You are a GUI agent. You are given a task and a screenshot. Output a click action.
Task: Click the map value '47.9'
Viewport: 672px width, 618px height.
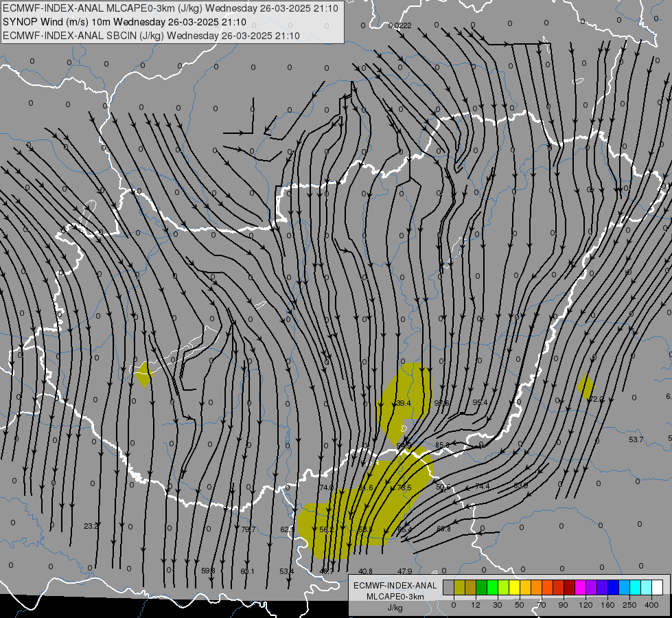pos(404,571)
